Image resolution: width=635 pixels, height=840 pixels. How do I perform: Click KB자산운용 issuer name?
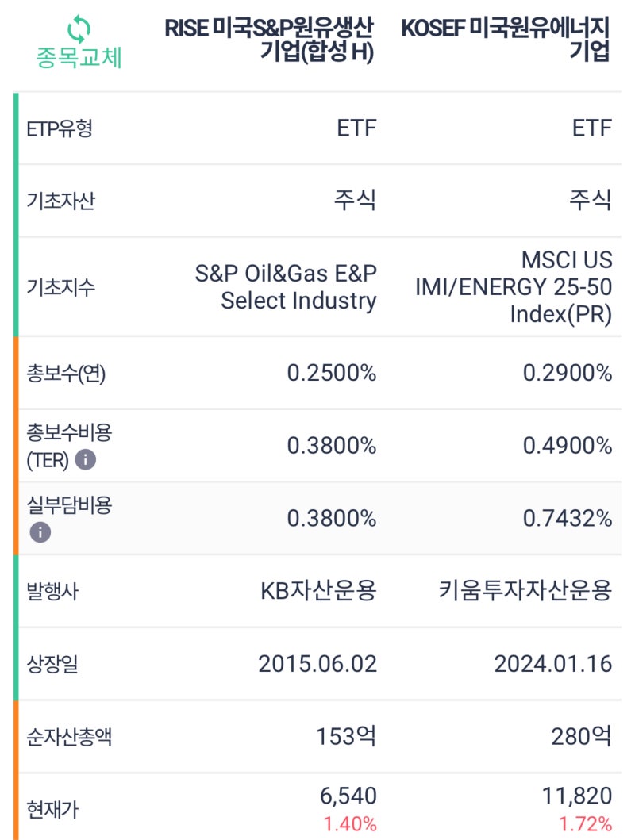click(318, 591)
